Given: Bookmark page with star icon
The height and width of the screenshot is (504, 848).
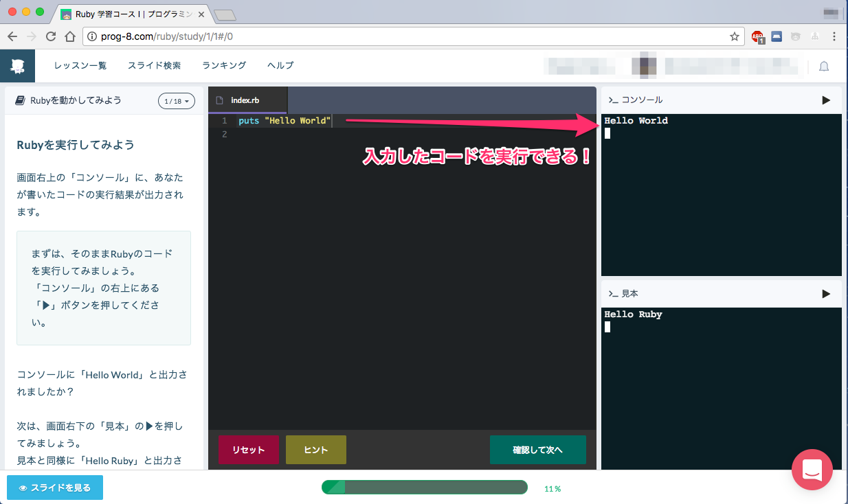Looking at the screenshot, I should (x=734, y=36).
